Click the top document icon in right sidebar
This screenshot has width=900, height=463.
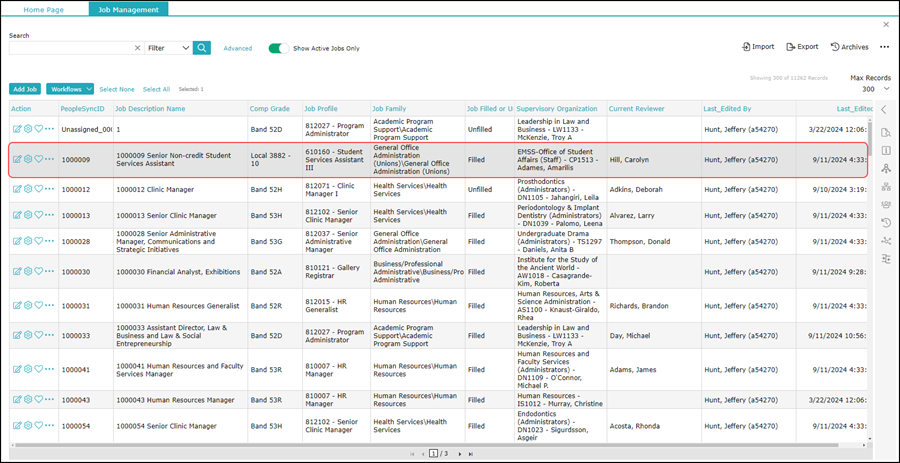885,132
